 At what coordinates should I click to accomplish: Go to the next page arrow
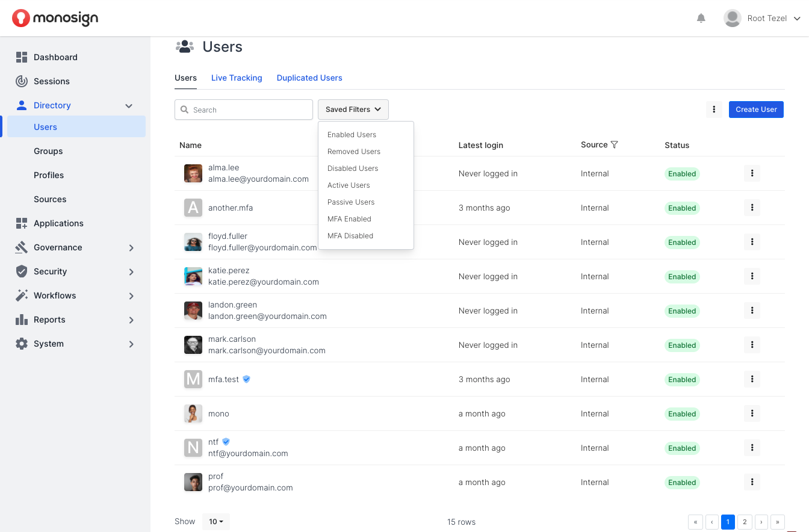(761, 522)
